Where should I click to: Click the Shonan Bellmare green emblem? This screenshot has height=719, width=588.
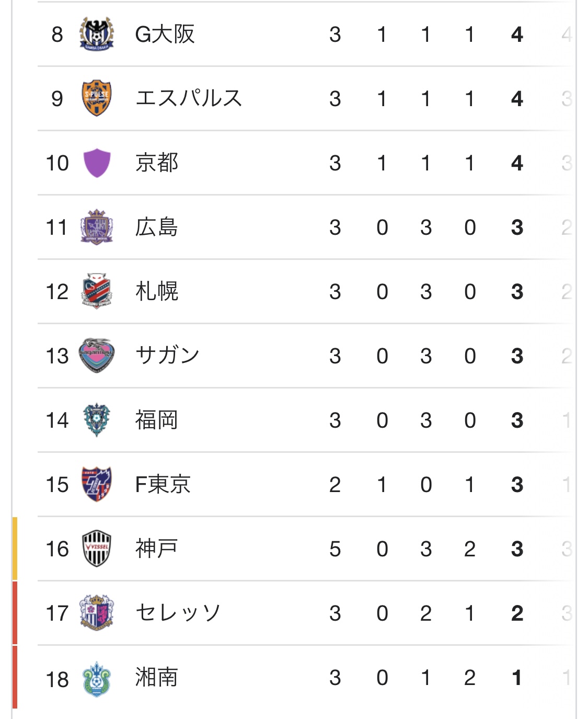[97, 678]
